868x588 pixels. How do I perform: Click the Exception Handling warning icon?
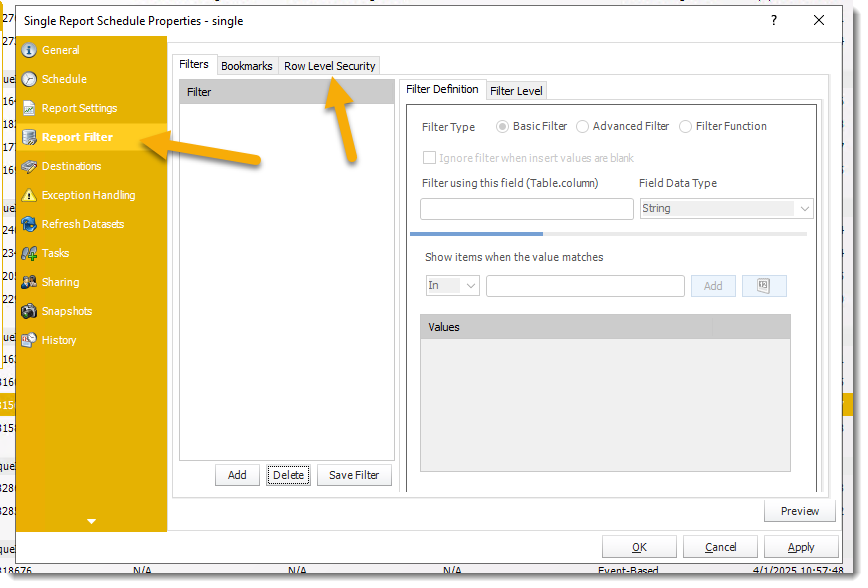[29, 195]
